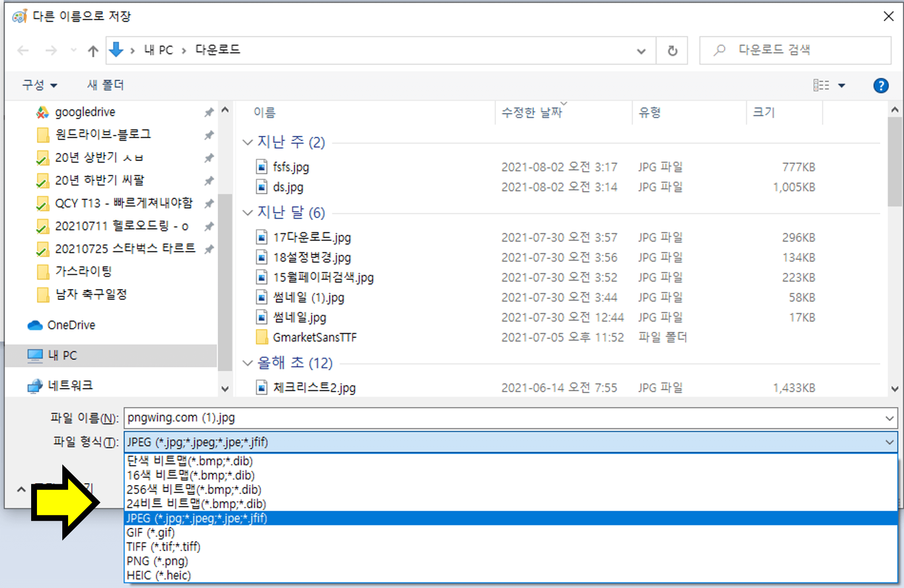Create a new folder with 새 폴더
This screenshot has height=588, width=904.
(105, 85)
